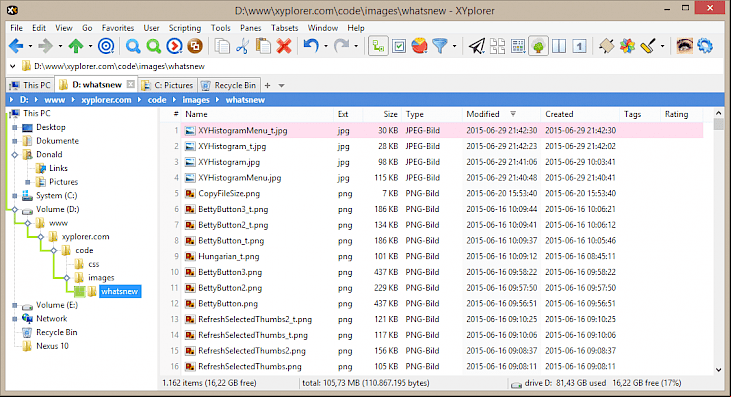Collapse the Donald tree node

[14, 155]
